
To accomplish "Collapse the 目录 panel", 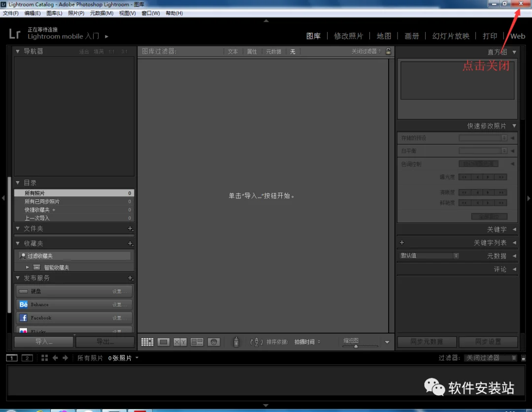I will pos(18,183).
